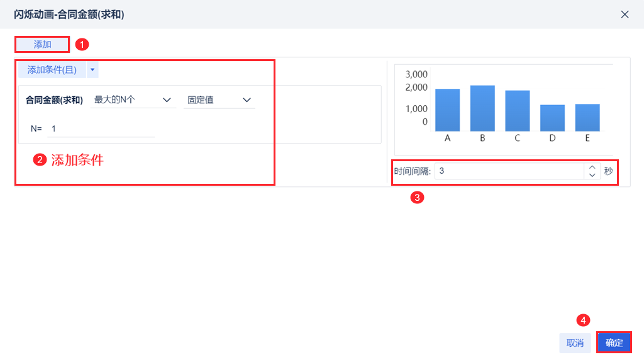Click bar D in preview chart
Screen dimensions: 644x357
552,118
